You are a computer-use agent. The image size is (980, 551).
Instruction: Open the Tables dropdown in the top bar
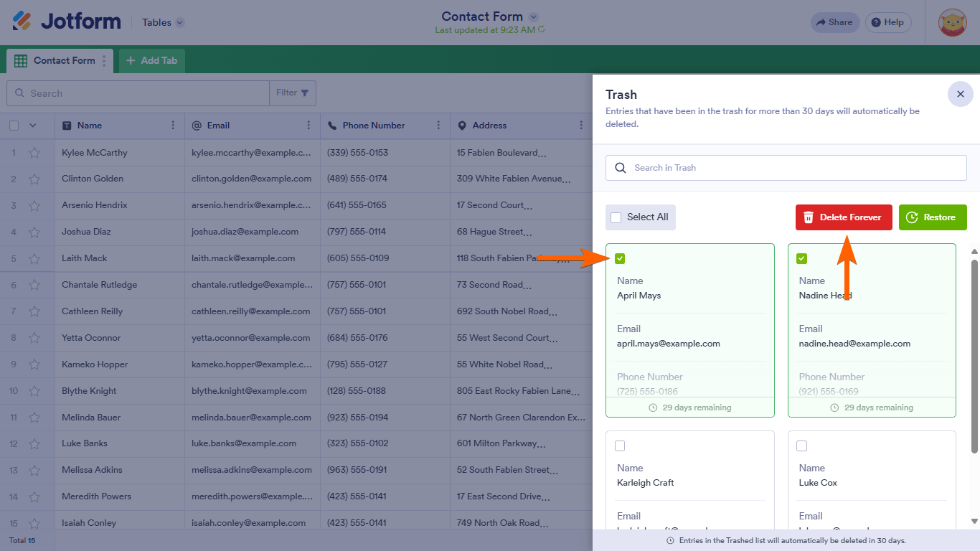(163, 22)
